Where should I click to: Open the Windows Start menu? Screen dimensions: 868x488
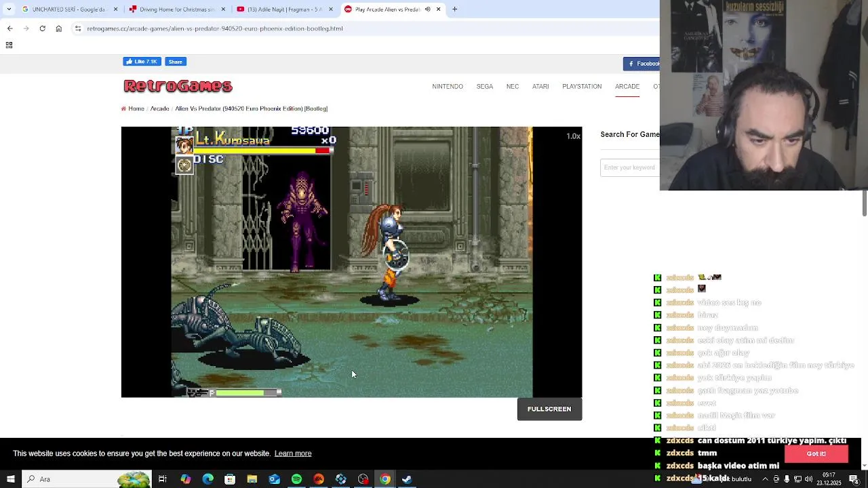pos(10,479)
